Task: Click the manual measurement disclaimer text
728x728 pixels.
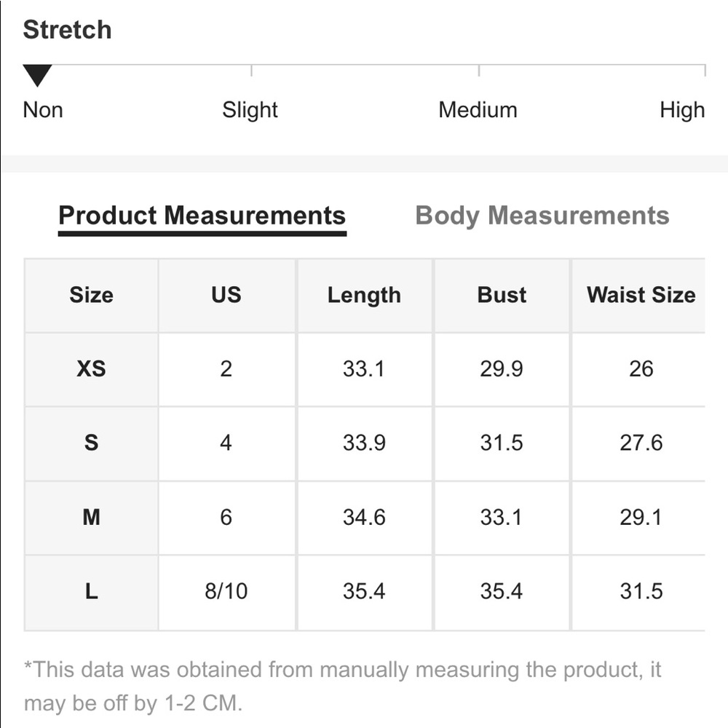Action: [342, 686]
